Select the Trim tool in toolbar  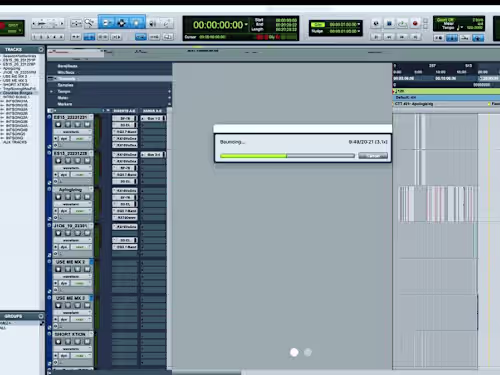click(107, 23)
